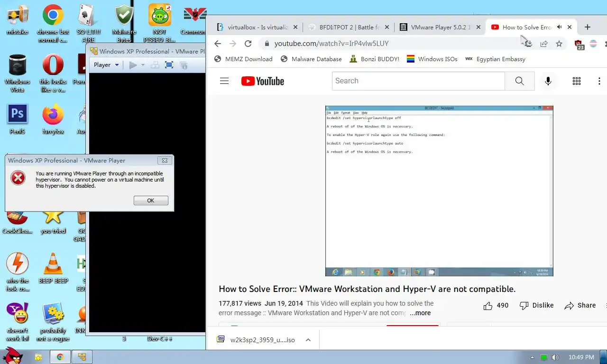Open the Angry Birds Start button

tap(12, 356)
